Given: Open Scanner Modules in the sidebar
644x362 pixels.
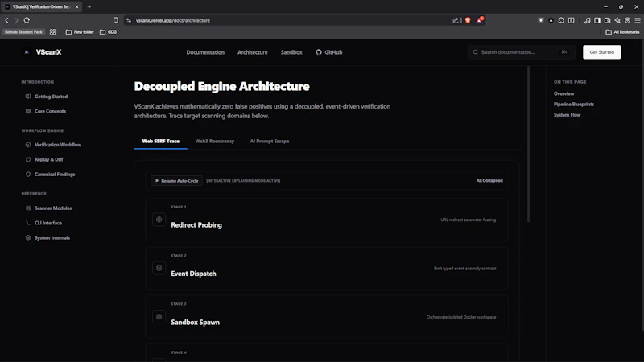Looking at the screenshot, I should 53,208.
